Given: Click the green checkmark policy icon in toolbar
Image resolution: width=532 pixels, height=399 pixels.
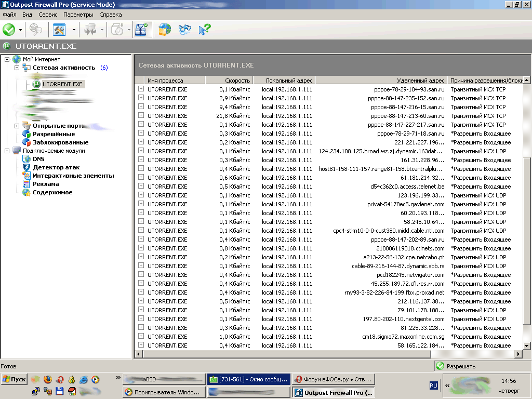Looking at the screenshot, I should [9, 30].
